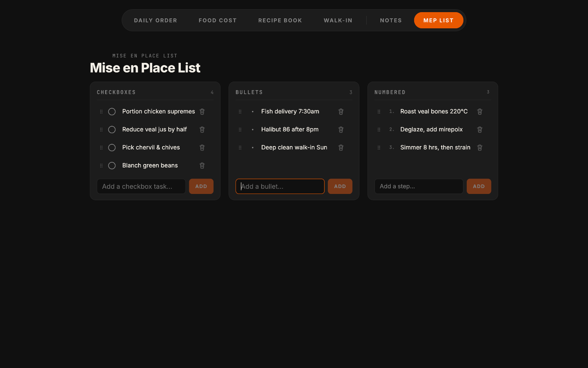Click the drag handle beside Reduce veal jus
The width and height of the screenshot is (588, 368).
click(x=101, y=130)
